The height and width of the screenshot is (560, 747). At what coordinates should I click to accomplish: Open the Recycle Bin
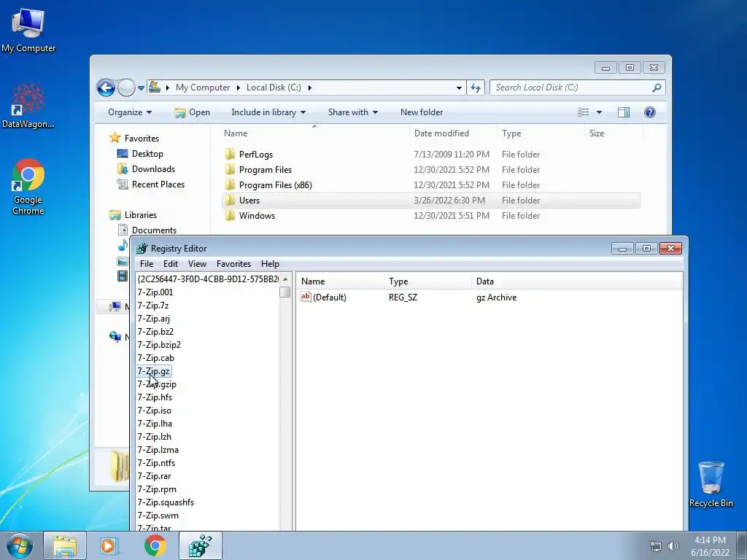pos(711,484)
